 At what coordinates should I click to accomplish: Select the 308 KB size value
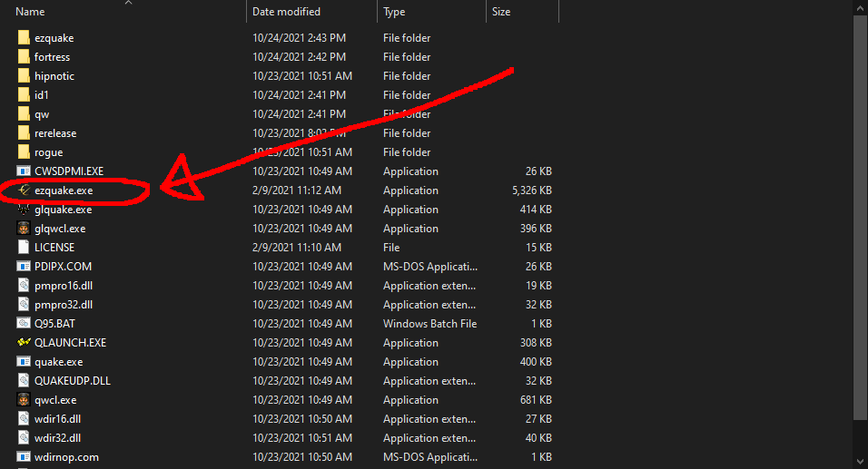point(536,343)
